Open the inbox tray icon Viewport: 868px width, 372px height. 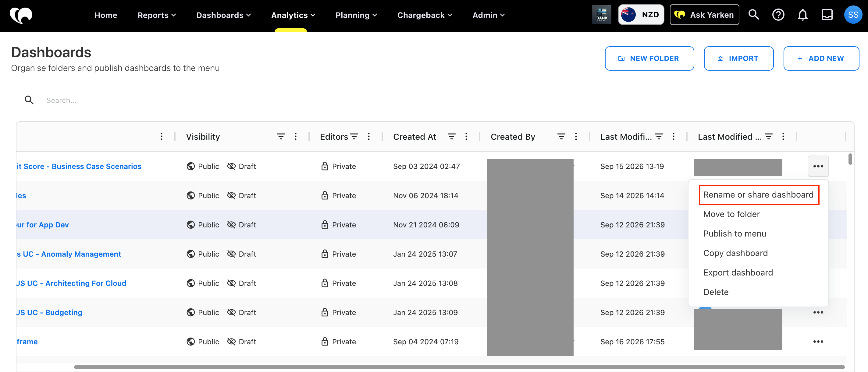click(827, 15)
